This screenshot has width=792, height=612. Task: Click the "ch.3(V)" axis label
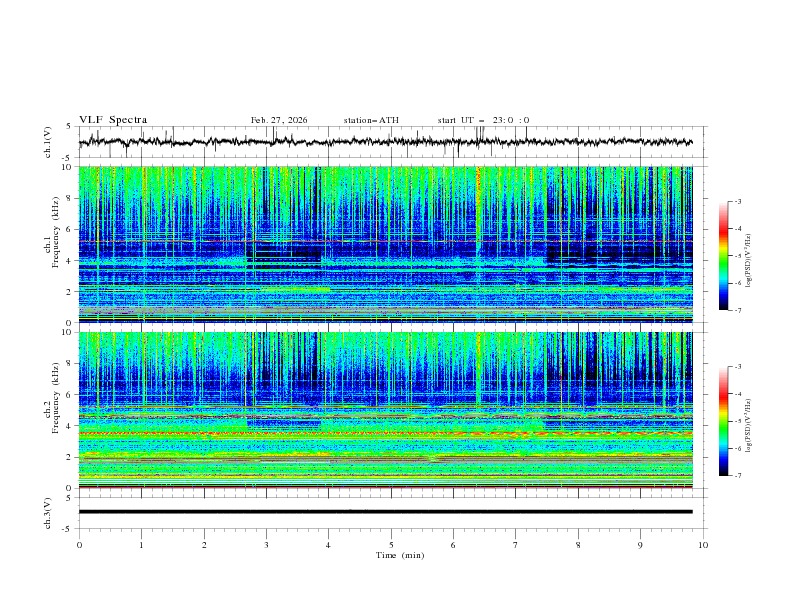[x=48, y=513]
